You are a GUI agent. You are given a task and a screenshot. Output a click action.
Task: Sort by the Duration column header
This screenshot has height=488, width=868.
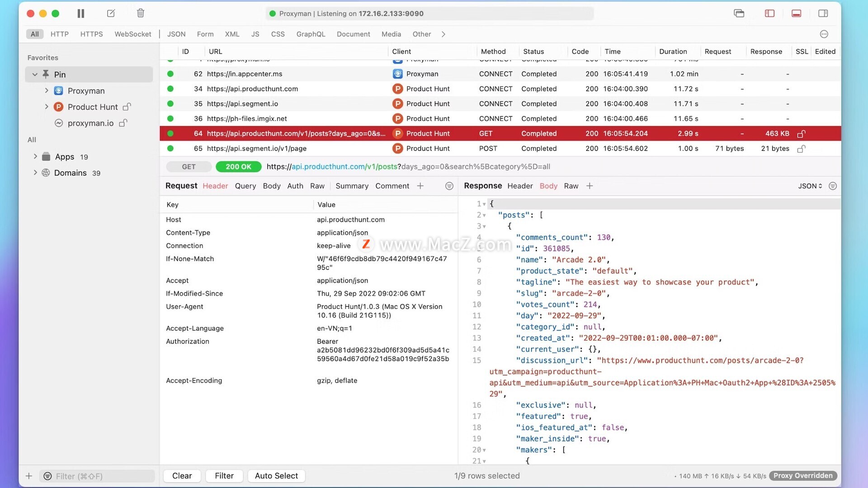pyautogui.click(x=673, y=52)
